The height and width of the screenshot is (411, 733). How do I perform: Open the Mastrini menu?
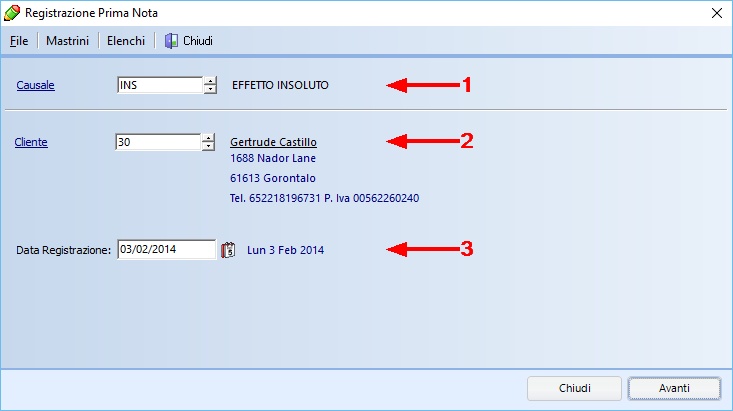pos(68,41)
